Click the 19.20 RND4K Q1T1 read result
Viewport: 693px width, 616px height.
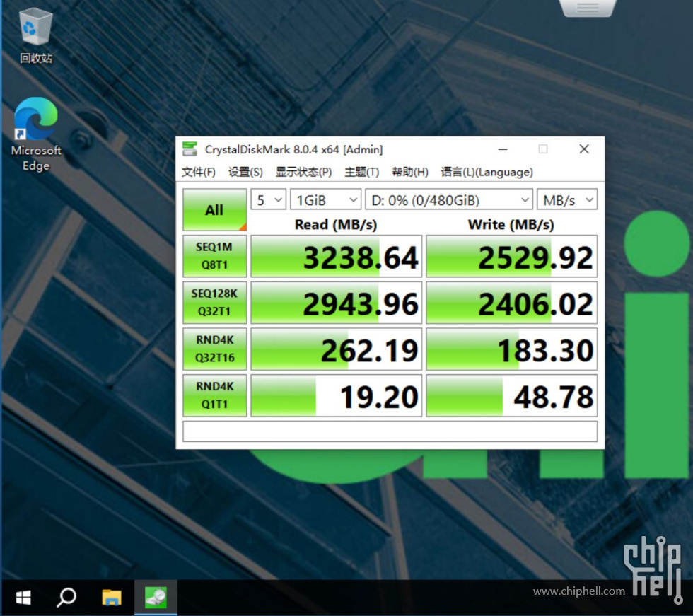[x=337, y=395]
